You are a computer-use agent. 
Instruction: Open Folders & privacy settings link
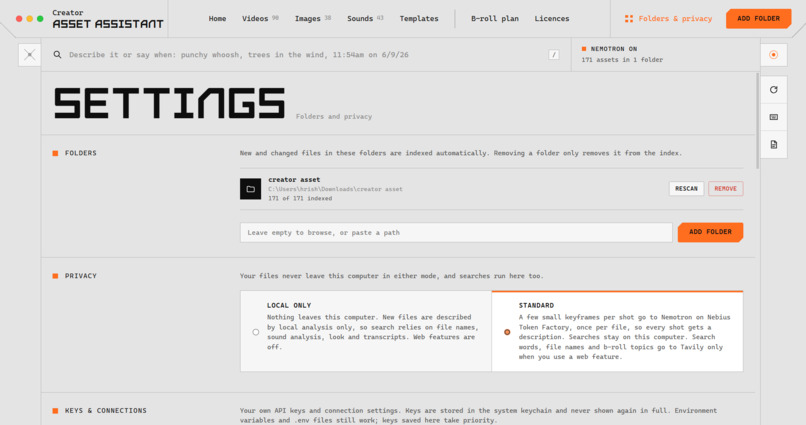point(668,19)
